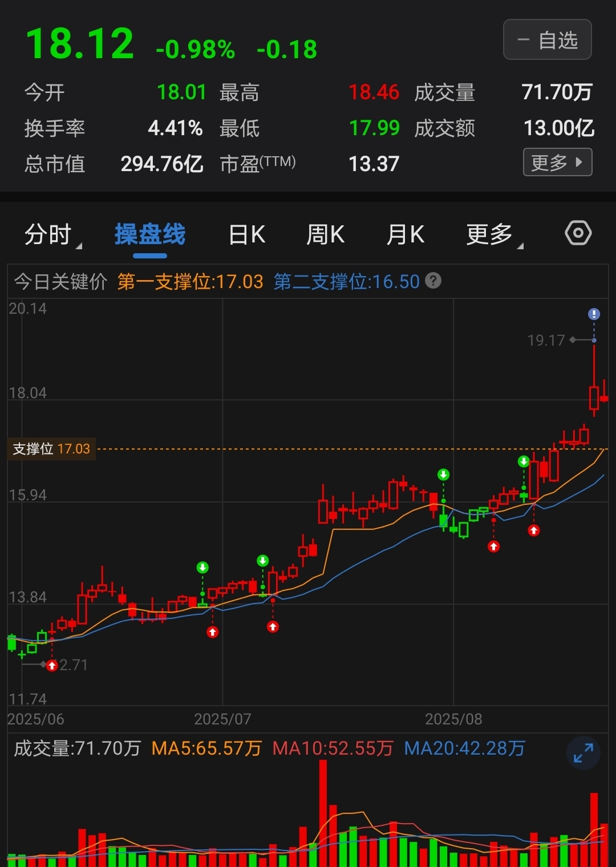This screenshot has width=616, height=867.
Task: Tap blue exclamation alert marker at 19.17
Action: tap(594, 314)
